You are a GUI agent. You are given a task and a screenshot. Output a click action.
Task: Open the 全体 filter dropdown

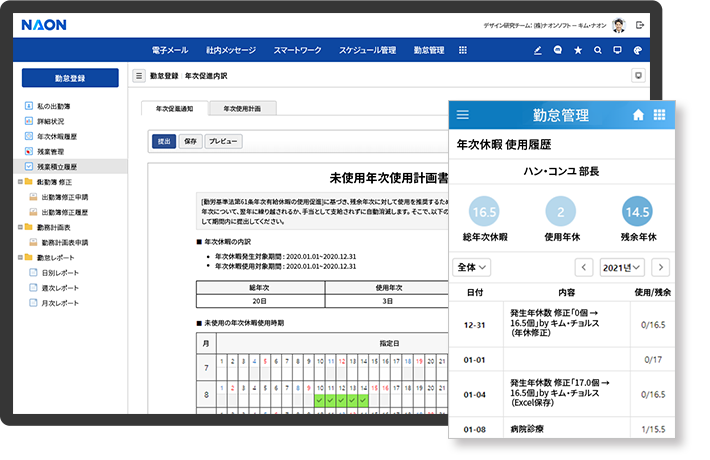[470, 267]
